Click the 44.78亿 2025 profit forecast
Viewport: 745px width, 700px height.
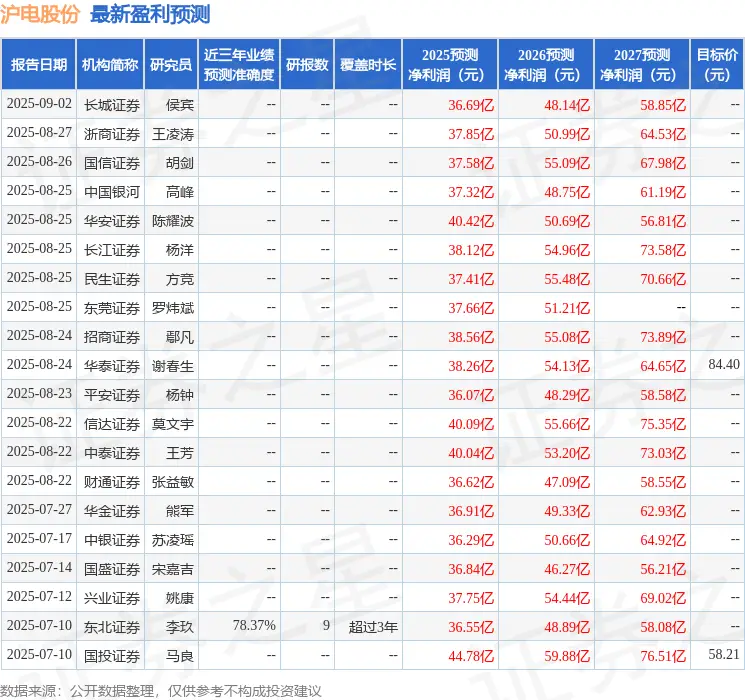pos(471,656)
